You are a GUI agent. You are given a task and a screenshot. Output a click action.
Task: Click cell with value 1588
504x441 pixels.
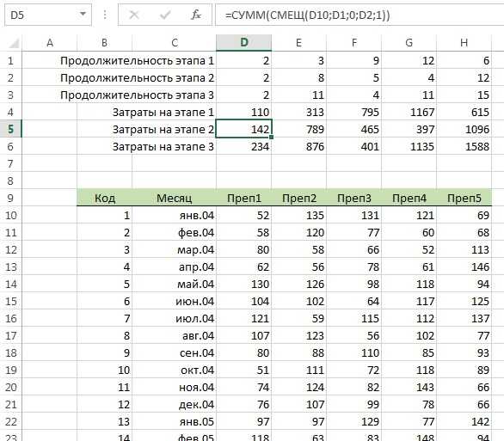464,146
